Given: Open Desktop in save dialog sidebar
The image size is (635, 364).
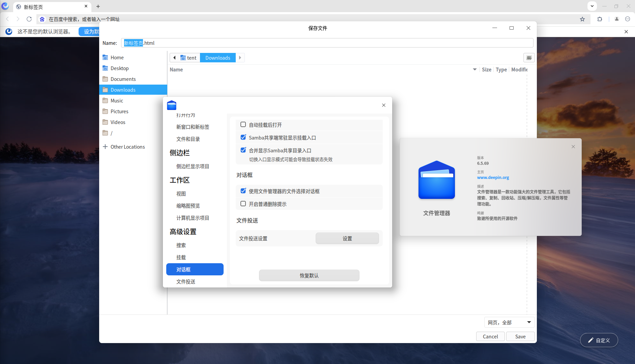Looking at the screenshot, I should click(133, 68).
